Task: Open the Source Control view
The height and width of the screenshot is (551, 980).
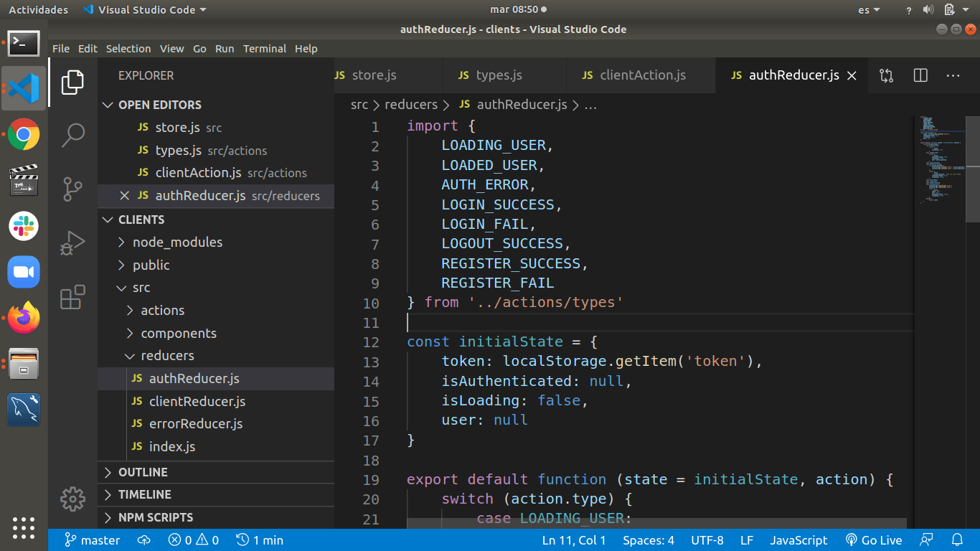Action: pyautogui.click(x=72, y=189)
